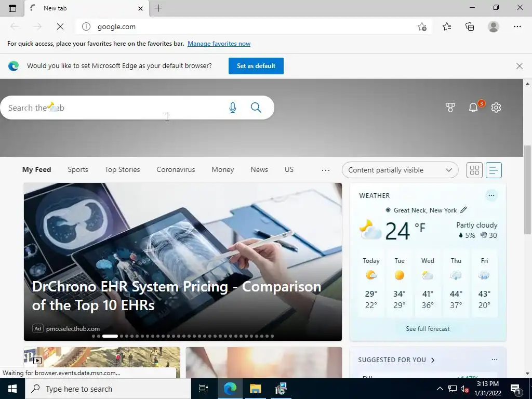Open Weather card more options

pos(491,195)
